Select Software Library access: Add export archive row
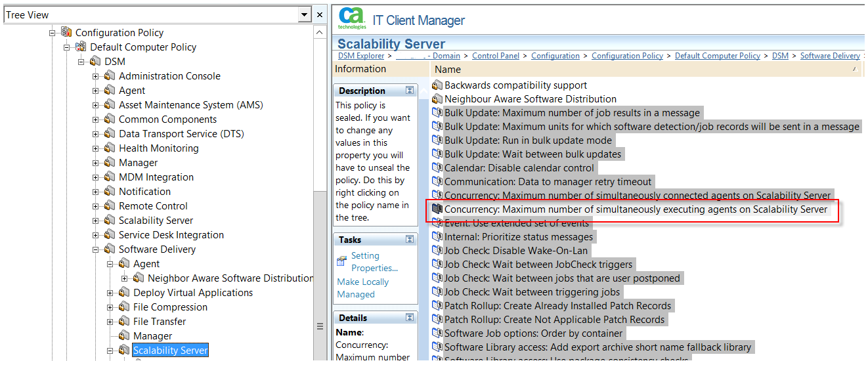868x365 pixels. pos(597,347)
